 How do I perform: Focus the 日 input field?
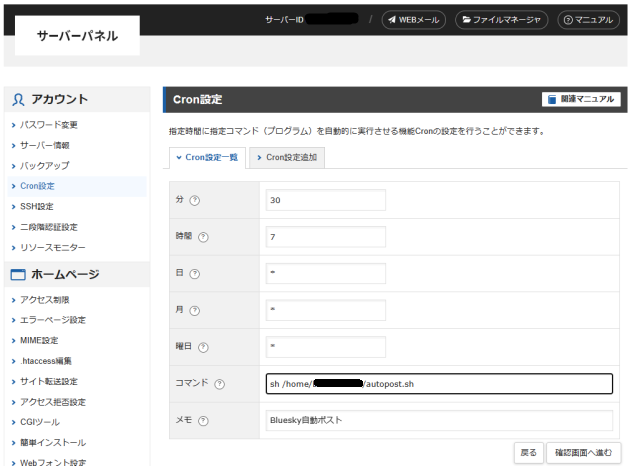point(326,273)
